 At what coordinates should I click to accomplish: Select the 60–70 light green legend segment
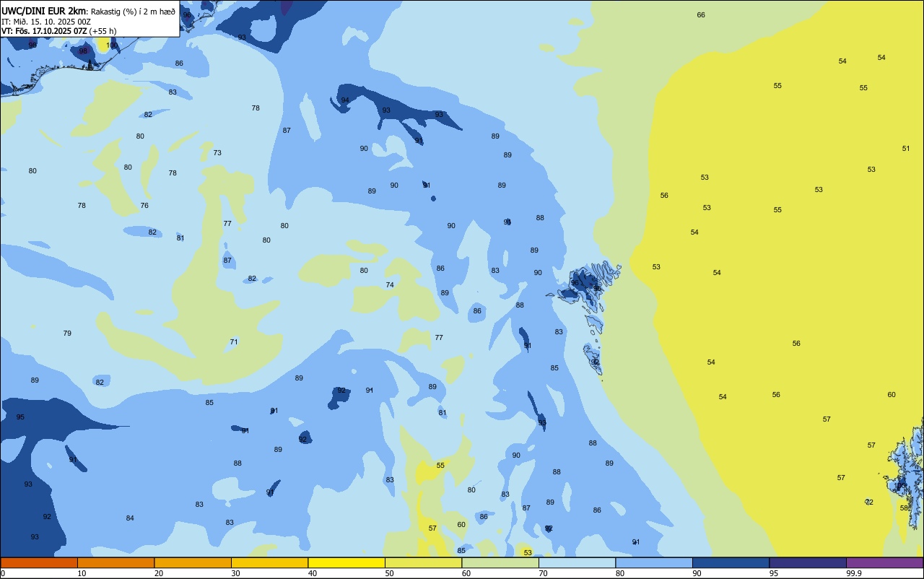500,562
